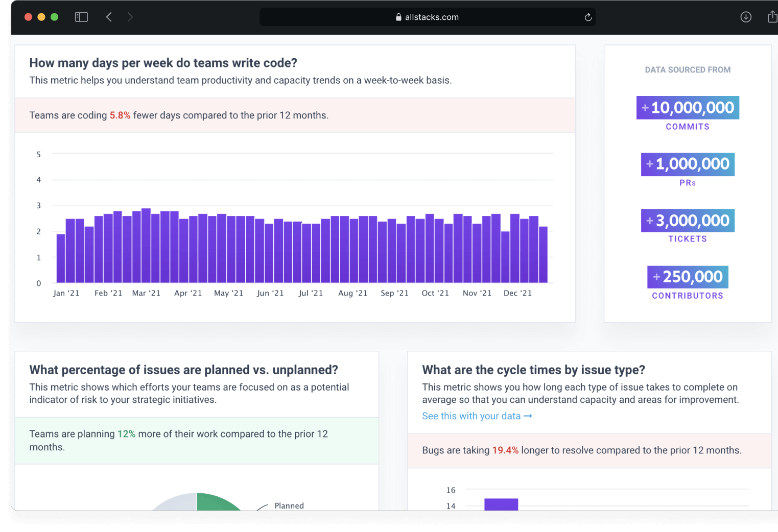Click inside the browser address bar
The height and width of the screenshot is (532, 778).
(x=460, y=17)
